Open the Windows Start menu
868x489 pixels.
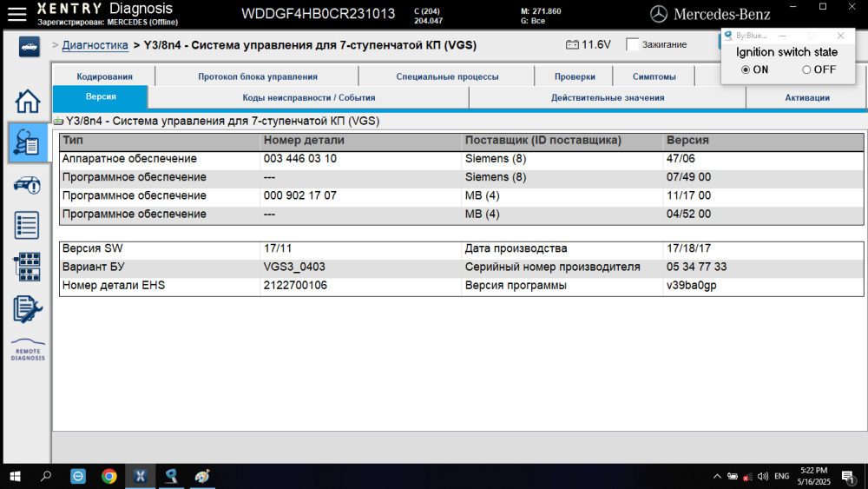point(15,476)
